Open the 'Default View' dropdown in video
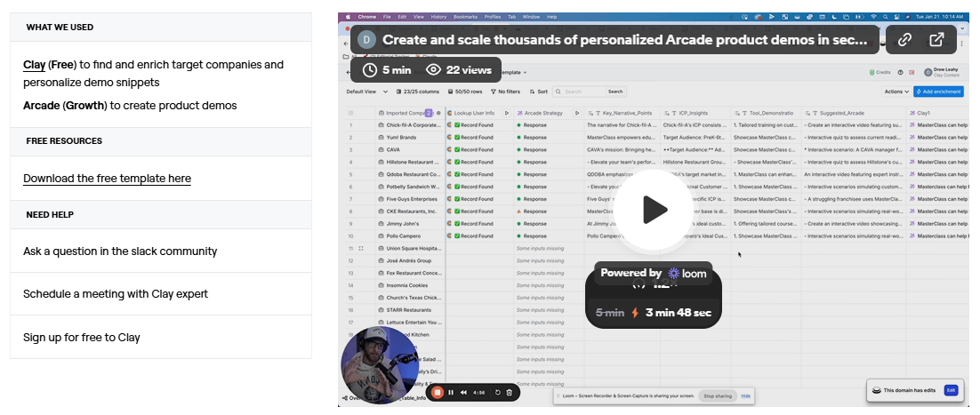Viewport: 980px width, 415px height. point(367,92)
